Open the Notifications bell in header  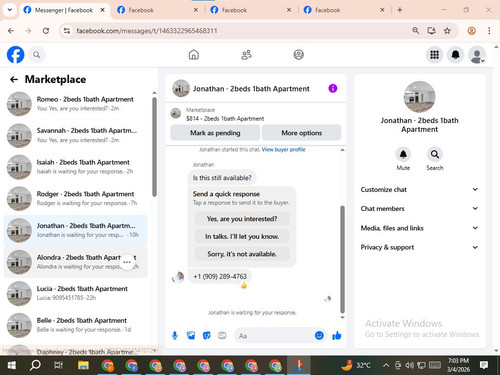(455, 55)
